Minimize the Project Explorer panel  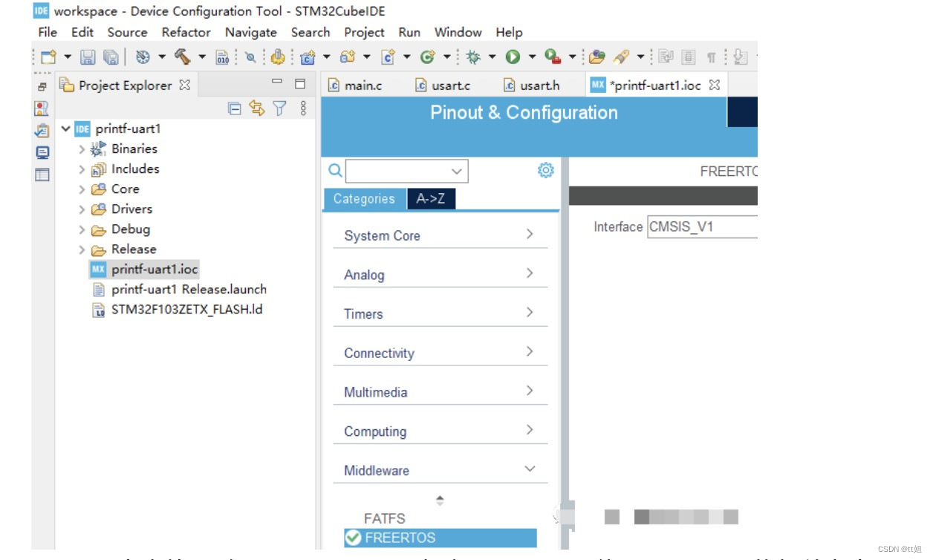[x=277, y=82]
